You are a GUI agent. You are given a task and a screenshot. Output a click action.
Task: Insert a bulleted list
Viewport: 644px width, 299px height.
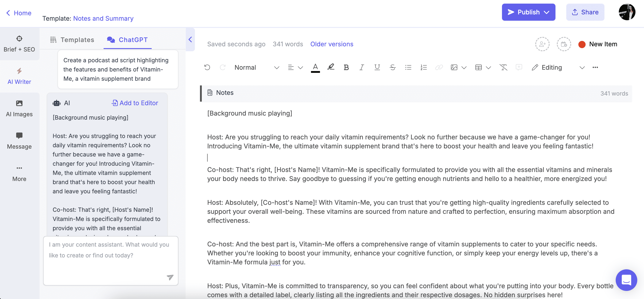[408, 67]
